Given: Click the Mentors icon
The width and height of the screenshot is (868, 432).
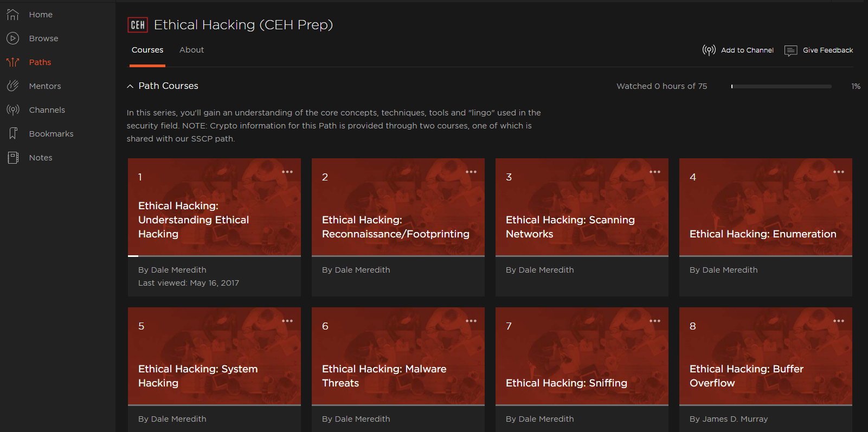Looking at the screenshot, I should click(x=13, y=86).
